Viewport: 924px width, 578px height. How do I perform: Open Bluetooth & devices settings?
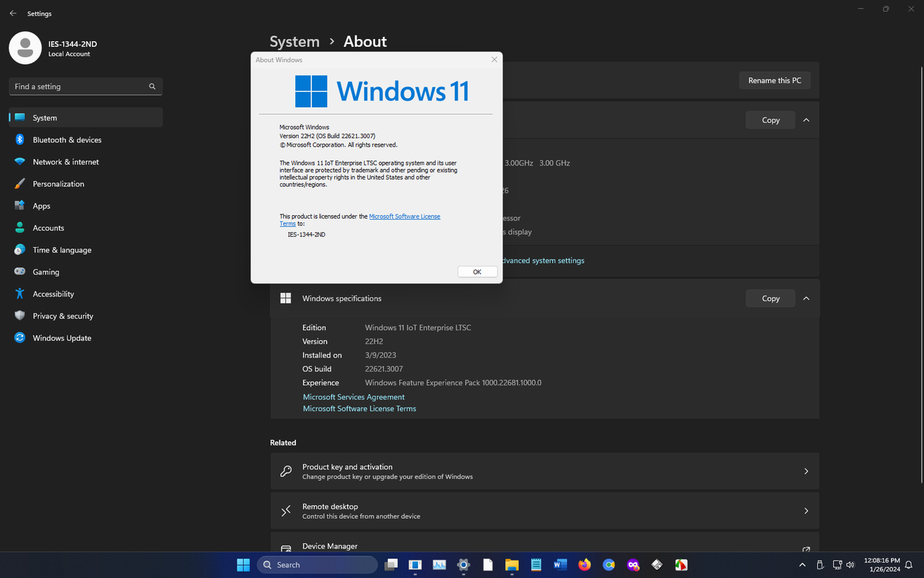point(86,140)
